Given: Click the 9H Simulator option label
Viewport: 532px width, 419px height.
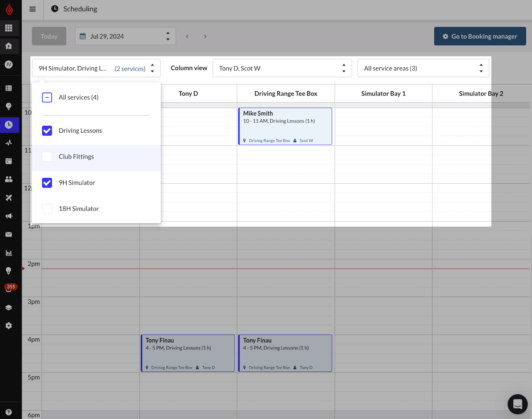Looking at the screenshot, I should 77,183.
